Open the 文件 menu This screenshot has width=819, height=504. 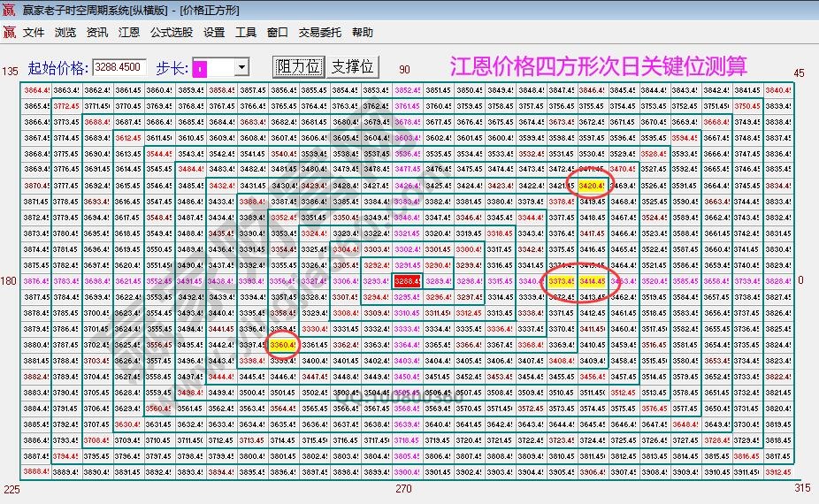[34, 33]
